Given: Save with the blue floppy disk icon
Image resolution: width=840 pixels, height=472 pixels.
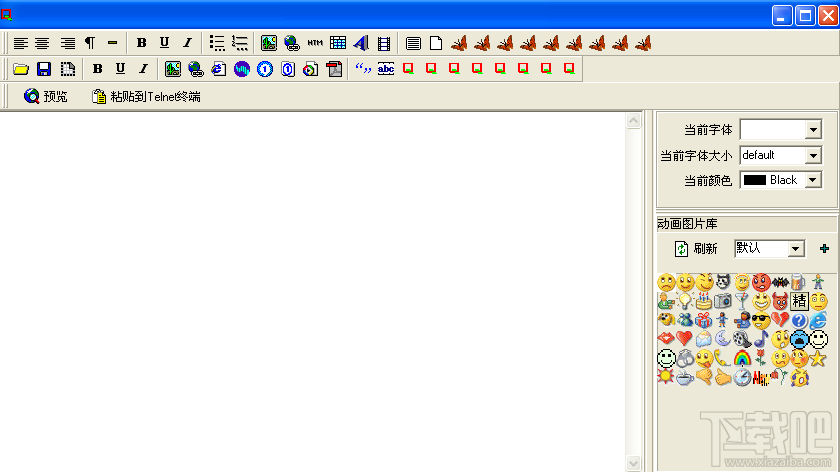Looking at the screenshot, I should (44, 69).
